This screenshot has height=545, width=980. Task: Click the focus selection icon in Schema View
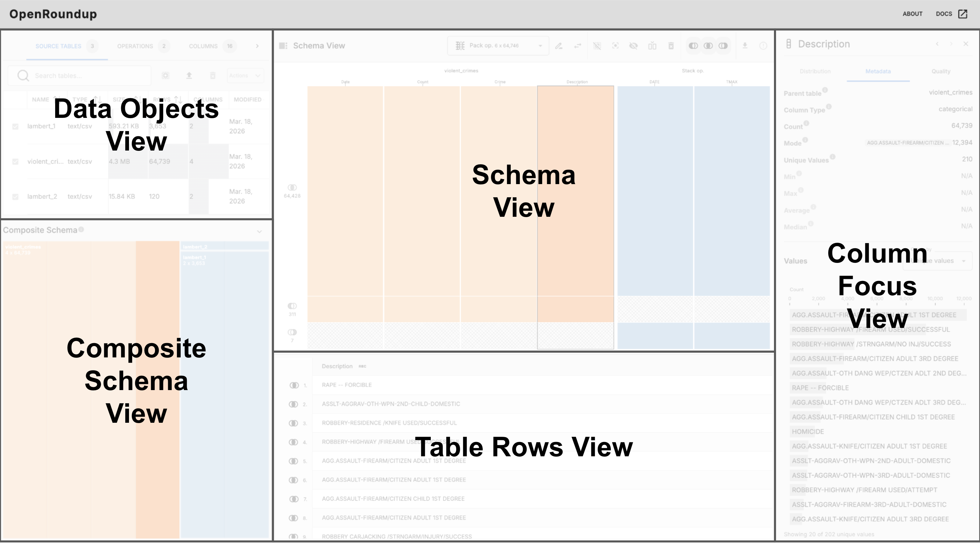615,46
